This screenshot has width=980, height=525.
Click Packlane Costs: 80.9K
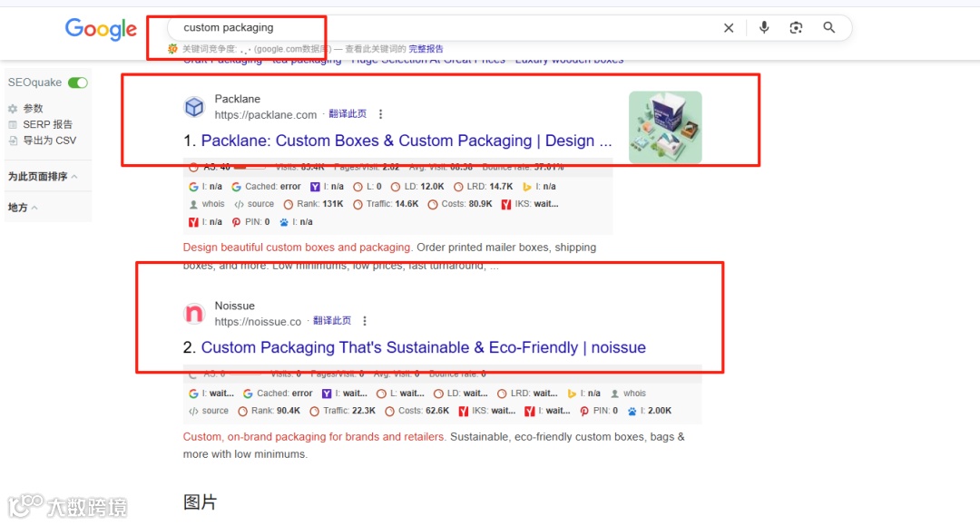pyautogui.click(x=460, y=204)
